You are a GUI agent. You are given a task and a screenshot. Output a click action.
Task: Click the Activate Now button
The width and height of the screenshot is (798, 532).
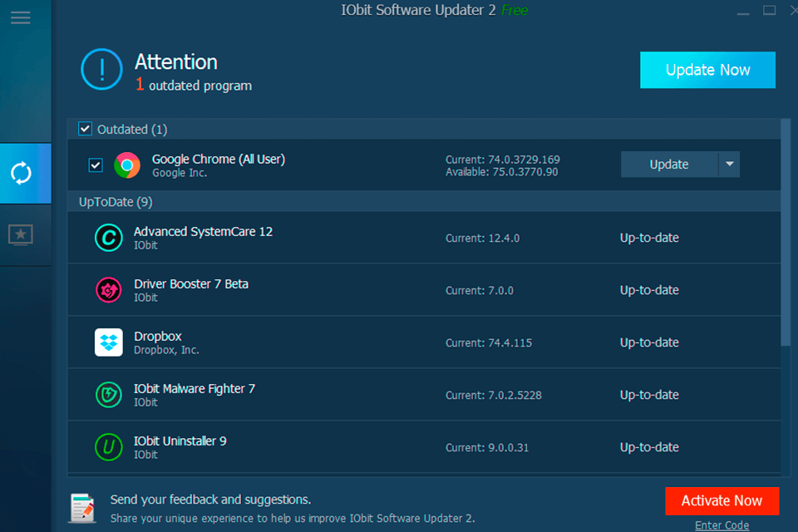(x=722, y=501)
